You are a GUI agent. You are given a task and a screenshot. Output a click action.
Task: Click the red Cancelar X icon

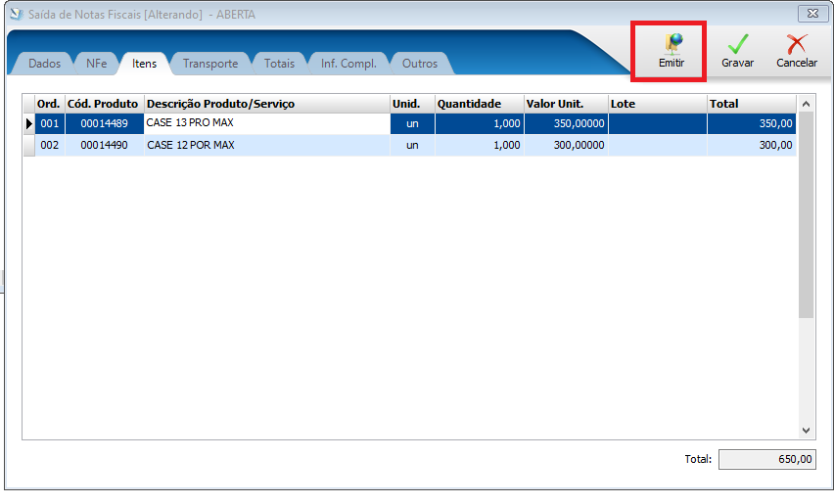click(x=796, y=44)
